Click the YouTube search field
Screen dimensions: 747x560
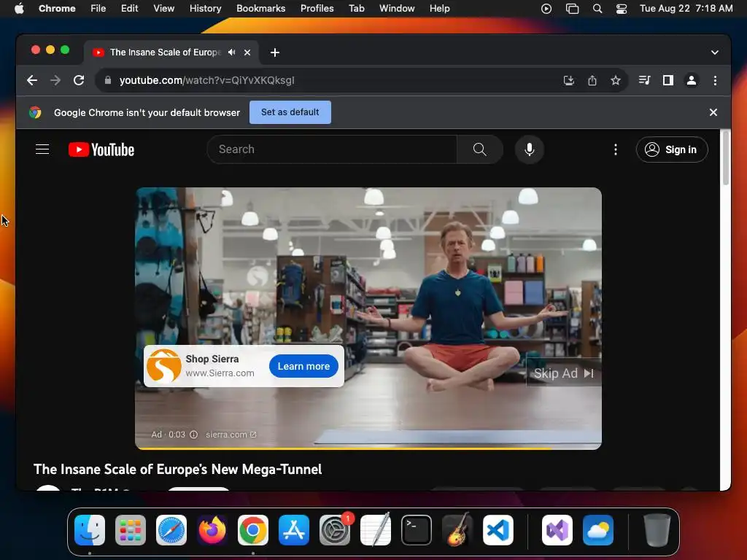pyautogui.click(x=332, y=149)
